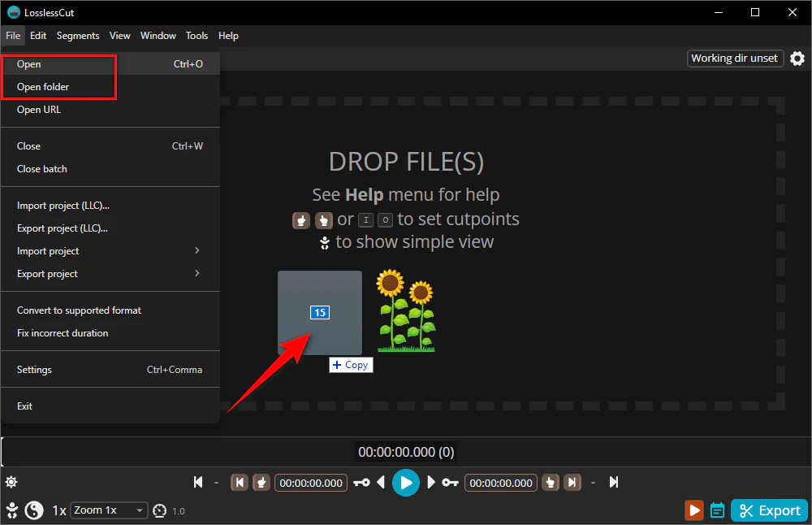Click the set-start hand icon in the help hint

tap(301, 220)
